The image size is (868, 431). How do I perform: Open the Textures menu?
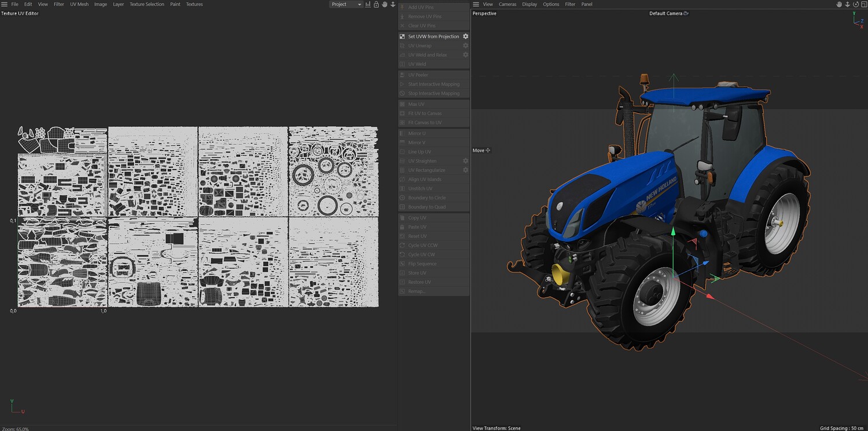pos(194,4)
